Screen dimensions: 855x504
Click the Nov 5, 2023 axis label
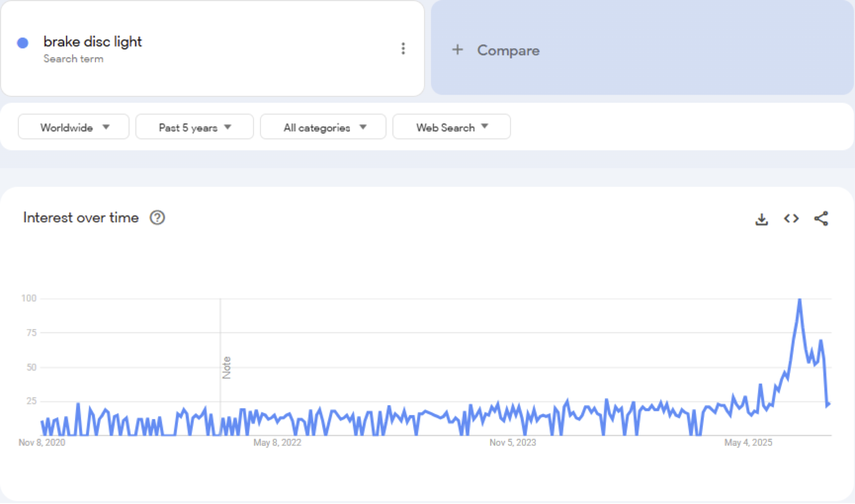click(513, 443)
